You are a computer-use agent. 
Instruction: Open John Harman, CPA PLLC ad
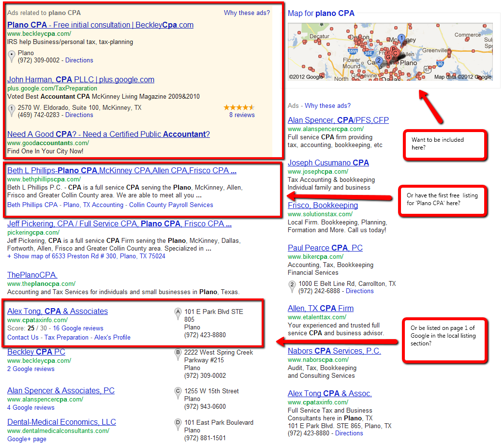81,79
